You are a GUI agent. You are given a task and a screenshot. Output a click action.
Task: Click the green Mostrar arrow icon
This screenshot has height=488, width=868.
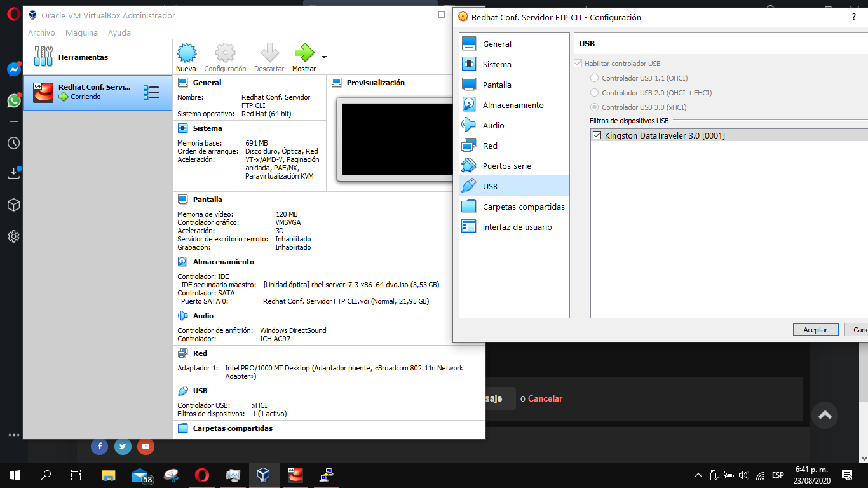pyautogui.click(x=304, y=53)
